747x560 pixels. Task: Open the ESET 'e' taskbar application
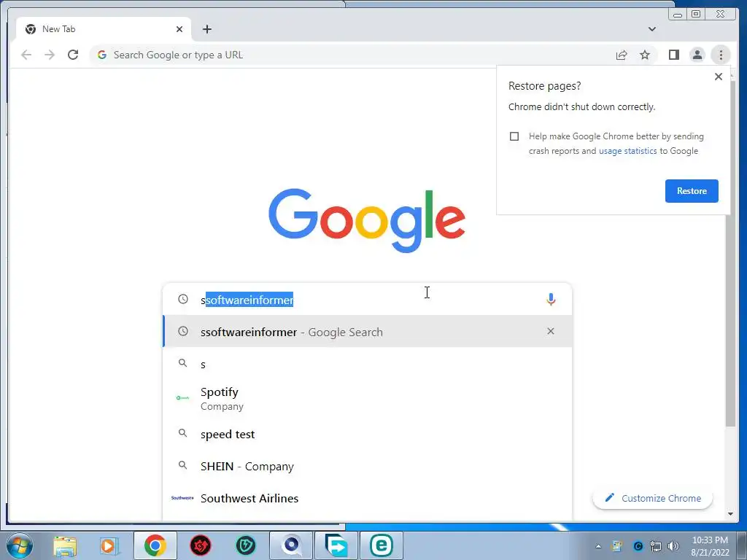coord(381,545)
